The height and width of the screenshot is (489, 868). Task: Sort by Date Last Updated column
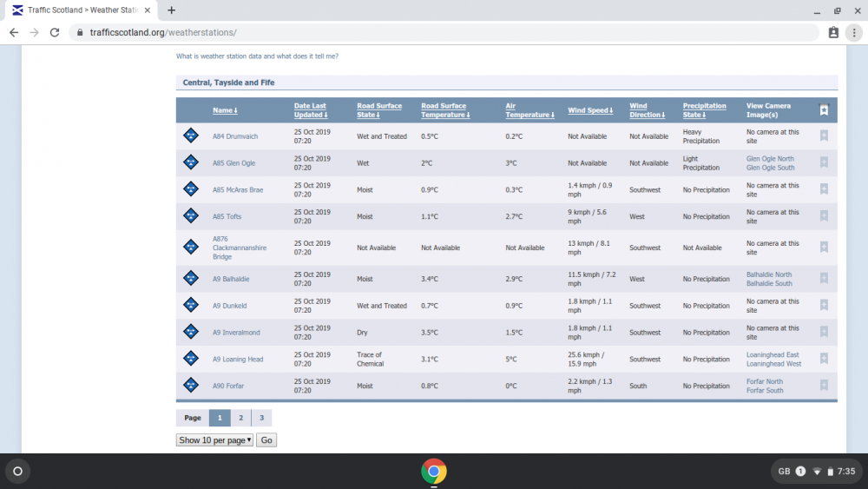pyautogui.click(x=311, y=110)
